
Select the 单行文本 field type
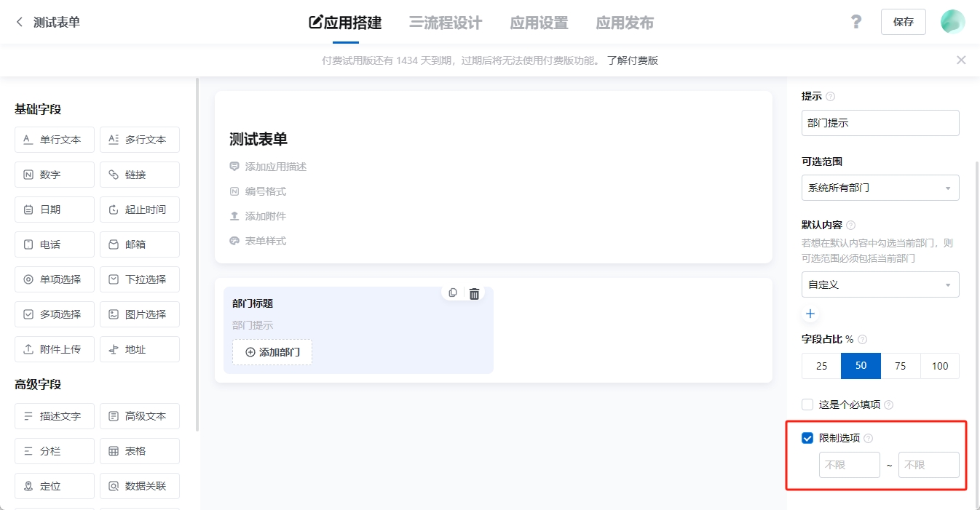[x=54, y=139]
